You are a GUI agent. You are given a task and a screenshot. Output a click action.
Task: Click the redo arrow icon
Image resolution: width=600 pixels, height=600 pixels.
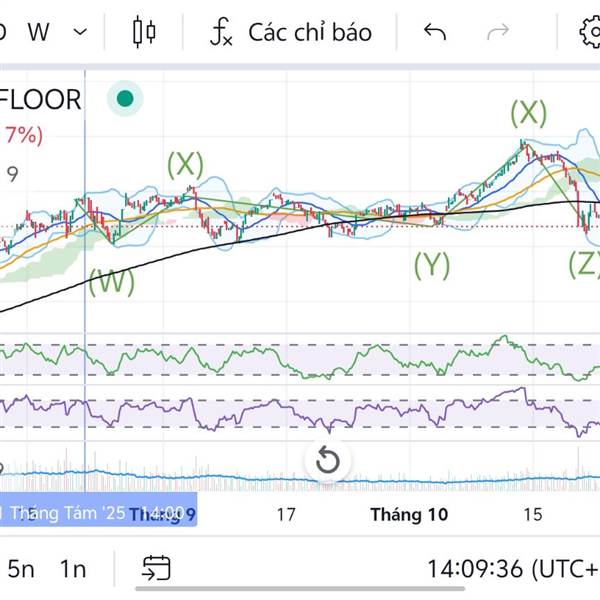coord(497,32)
